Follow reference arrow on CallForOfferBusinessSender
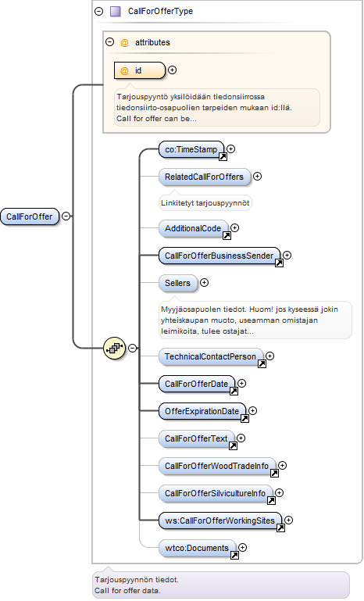Viewport: 364px width, 601px height. click(279, 263)
